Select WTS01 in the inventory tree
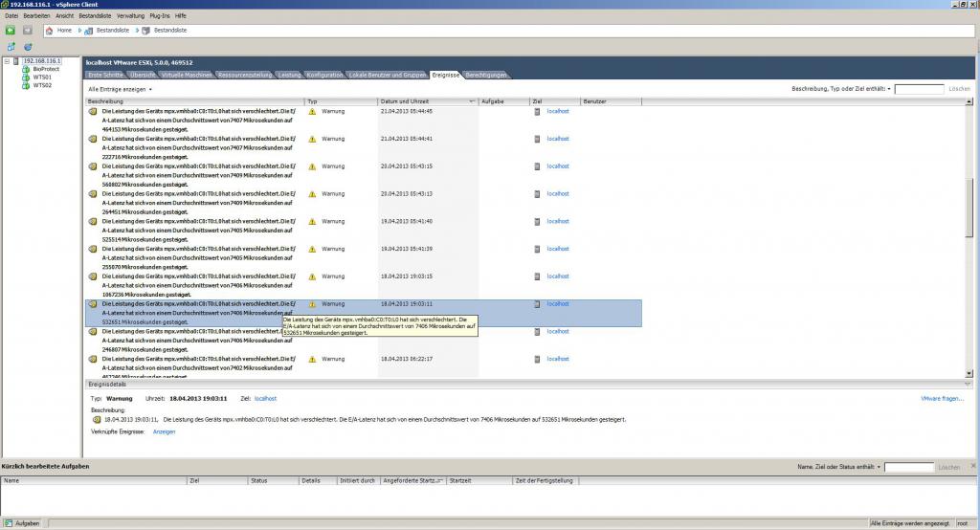Screen dimensions: 980x530 pos(42,77)
